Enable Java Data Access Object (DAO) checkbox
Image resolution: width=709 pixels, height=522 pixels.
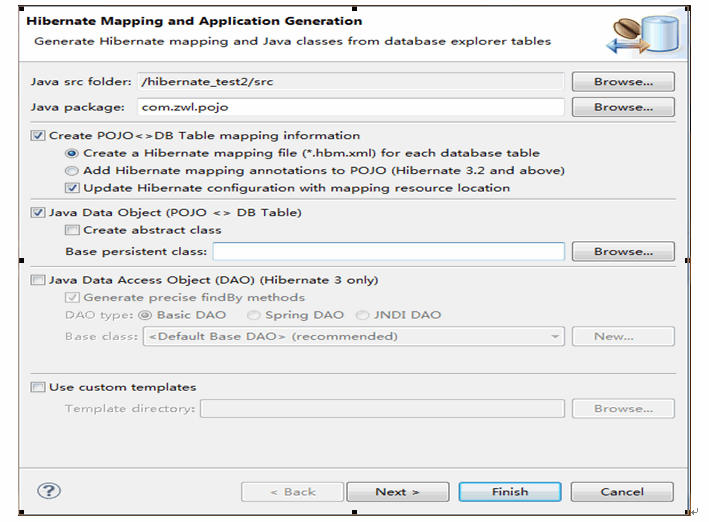coord(38,280)
